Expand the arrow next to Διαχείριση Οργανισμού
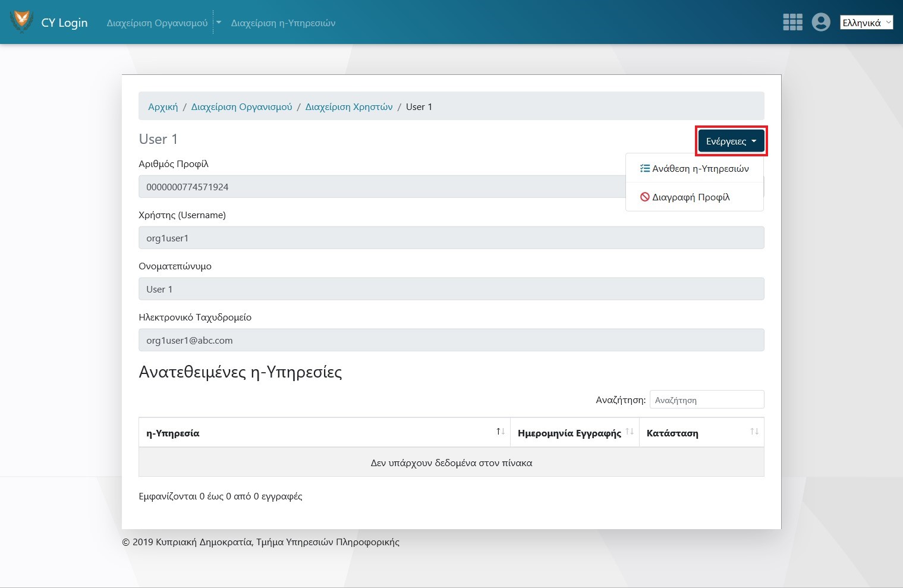The image size is (903, 588). (219, 23)
